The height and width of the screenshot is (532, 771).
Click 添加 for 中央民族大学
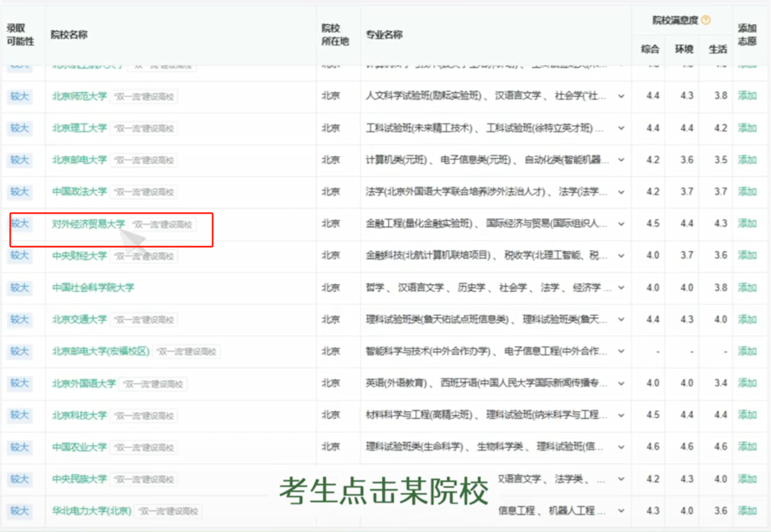(747, 479)
